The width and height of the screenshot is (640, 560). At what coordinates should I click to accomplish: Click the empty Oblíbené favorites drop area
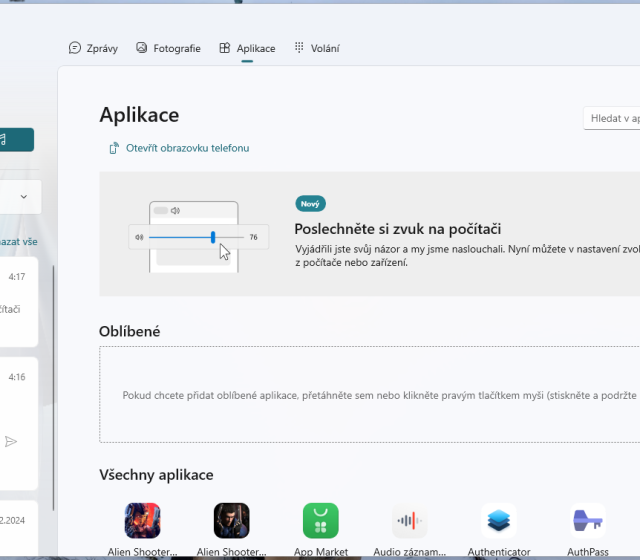[370, 395]
